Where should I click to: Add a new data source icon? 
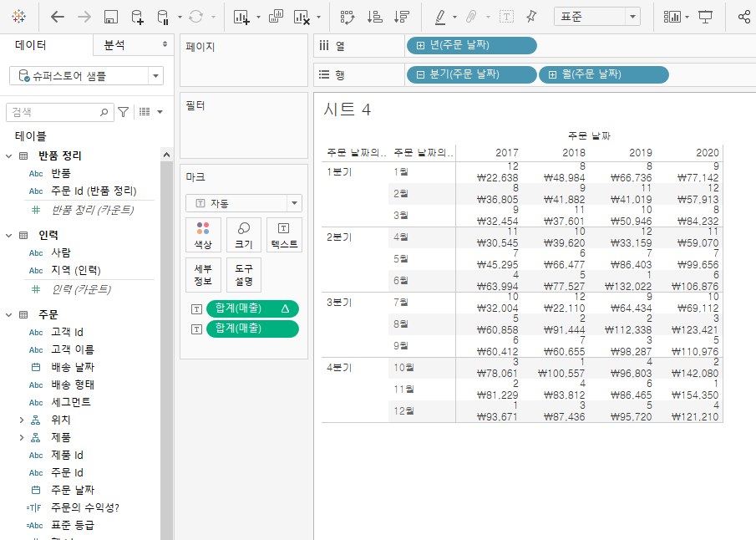[137, 18]
